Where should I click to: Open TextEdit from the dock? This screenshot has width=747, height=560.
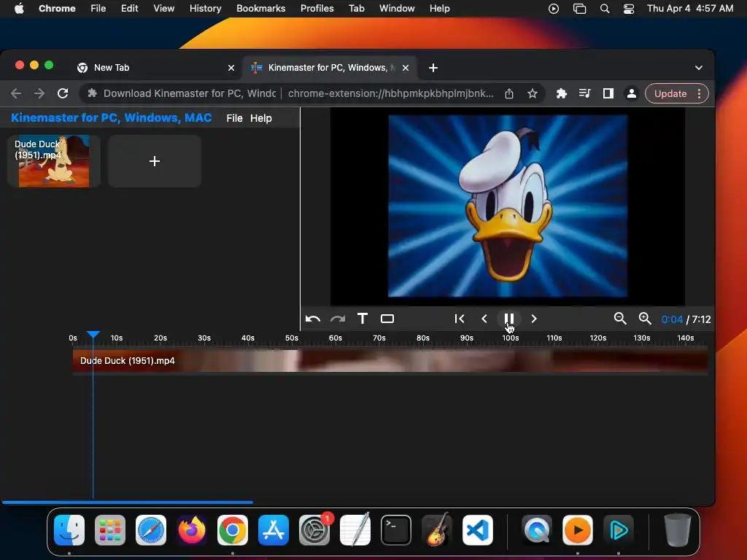coord(355,530)
